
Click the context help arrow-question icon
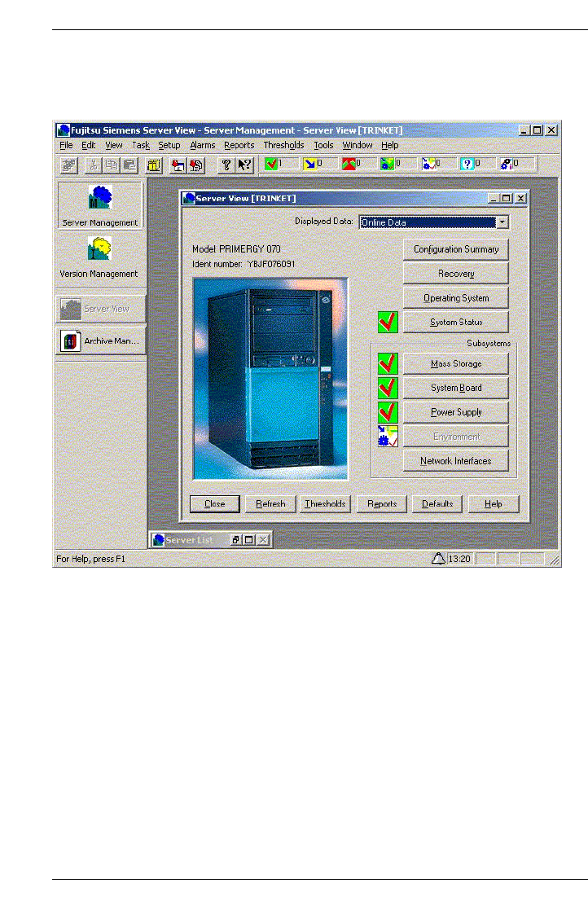[x=244, y=165]
